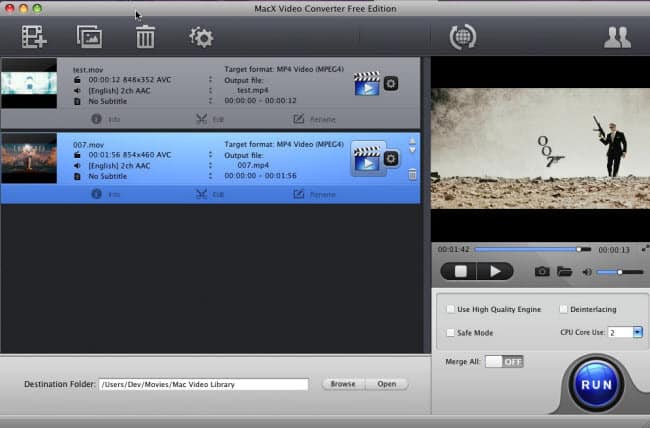Open audio track selector for test.mov
This screenshot has height=428, width=650.
coord(210,90)
